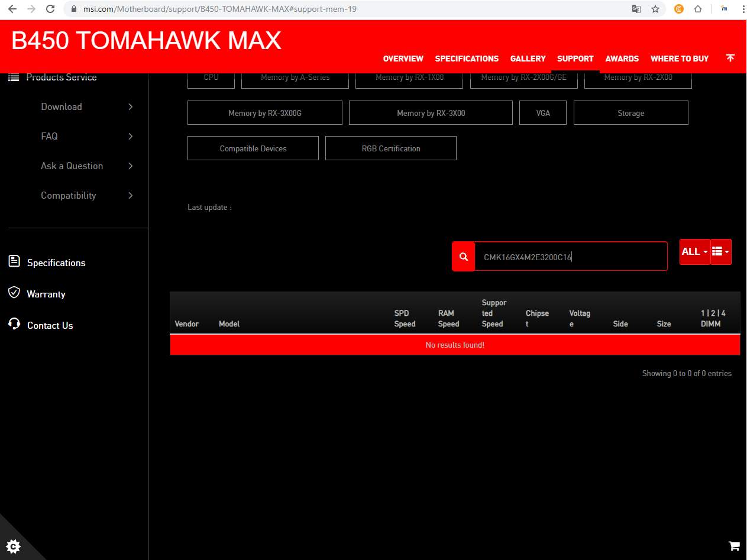Open the Compatibility sidebar link
This screenshot has height=560, width=747.
(x=68, y=195)
